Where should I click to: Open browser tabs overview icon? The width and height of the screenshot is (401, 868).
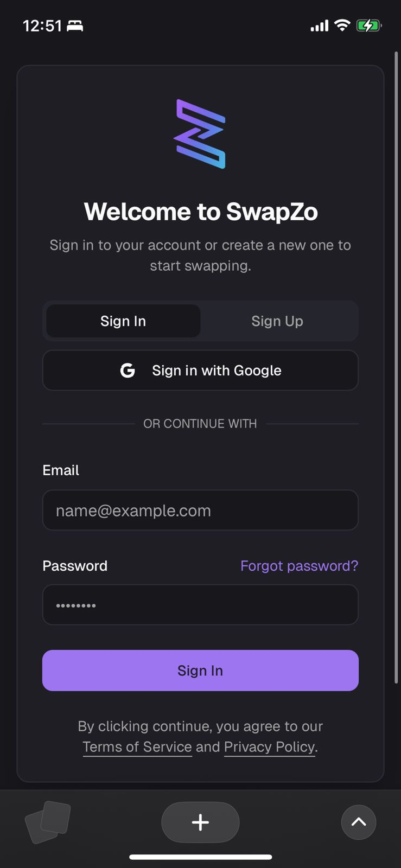[x=48, y=821]
